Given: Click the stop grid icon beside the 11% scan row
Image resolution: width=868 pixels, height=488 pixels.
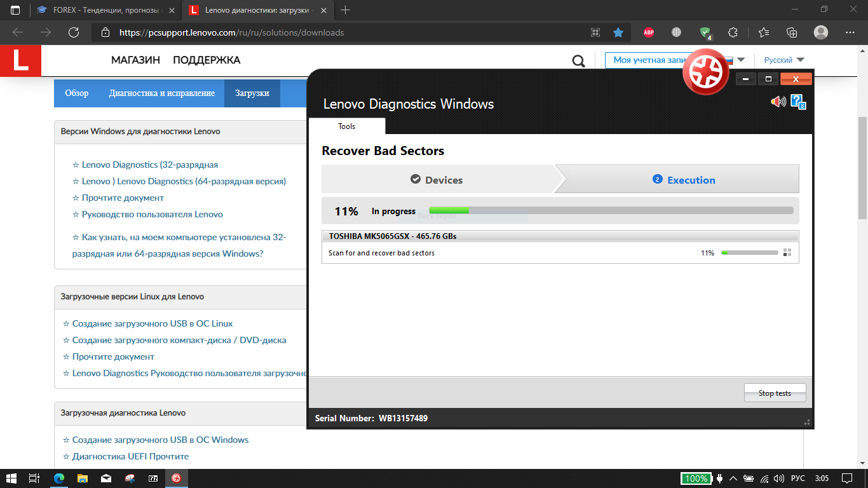Looking at the screenshot, I should click(x=787, y=252).
